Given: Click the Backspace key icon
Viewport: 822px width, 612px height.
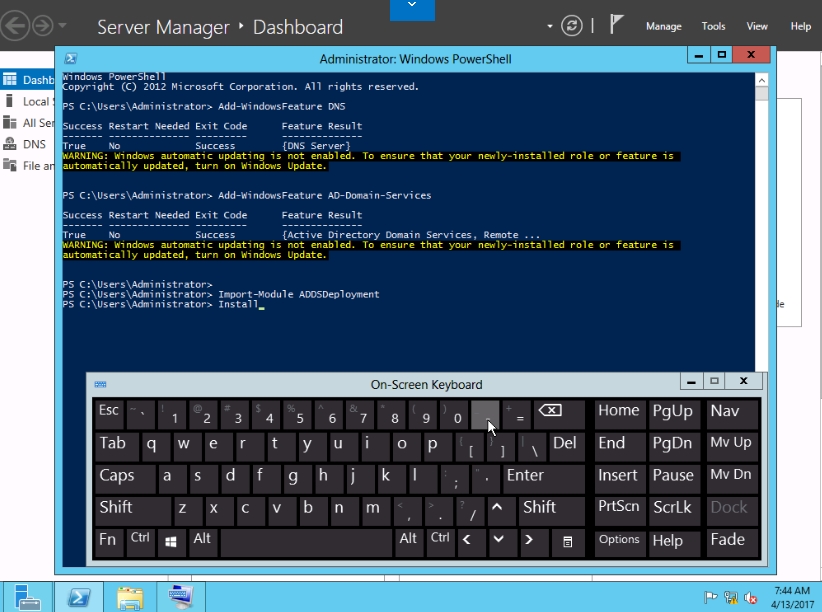Looking at the screenshot, I should (558, 414).
